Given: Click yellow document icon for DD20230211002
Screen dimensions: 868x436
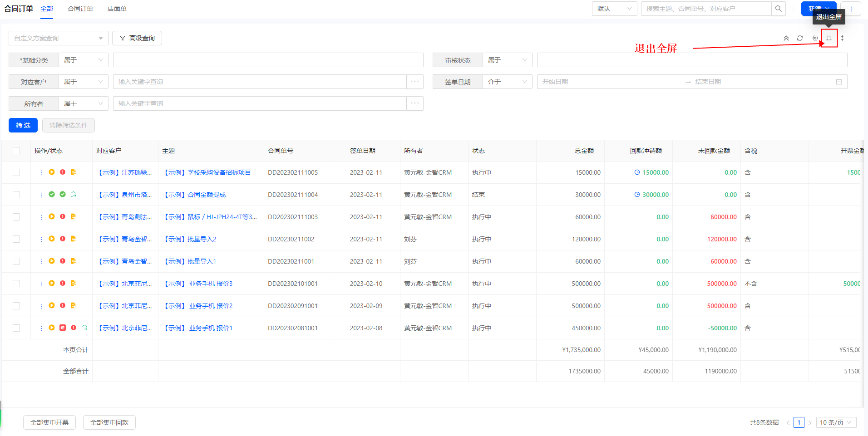Looking at the screenshot, I should 74,239.
